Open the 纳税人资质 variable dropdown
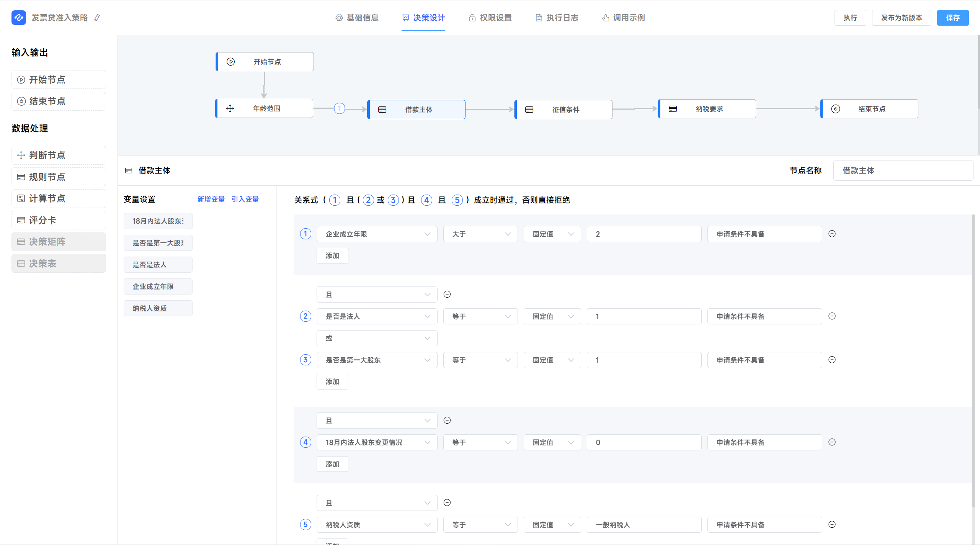The image size is (980, 545). [377, 525]
